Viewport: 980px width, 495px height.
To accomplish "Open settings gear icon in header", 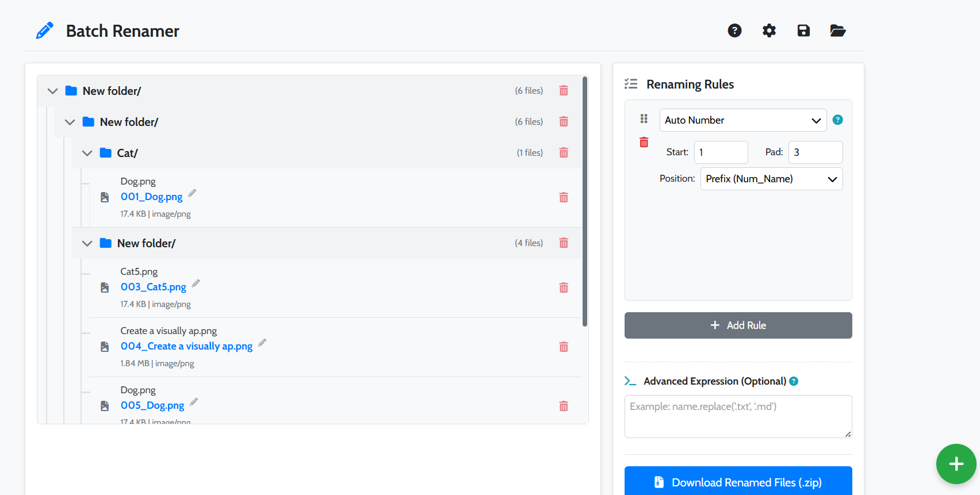I will (769, 30).
